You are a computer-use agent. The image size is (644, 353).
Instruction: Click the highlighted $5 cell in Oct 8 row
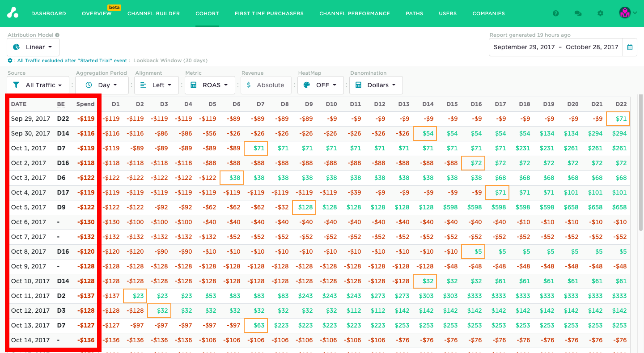(473, 251)
